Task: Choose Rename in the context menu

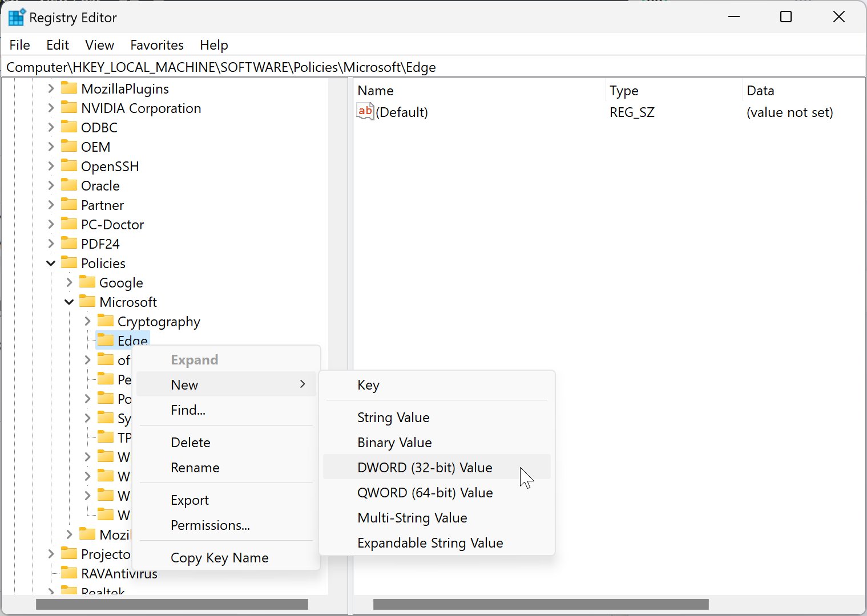Action: (227, 468)
